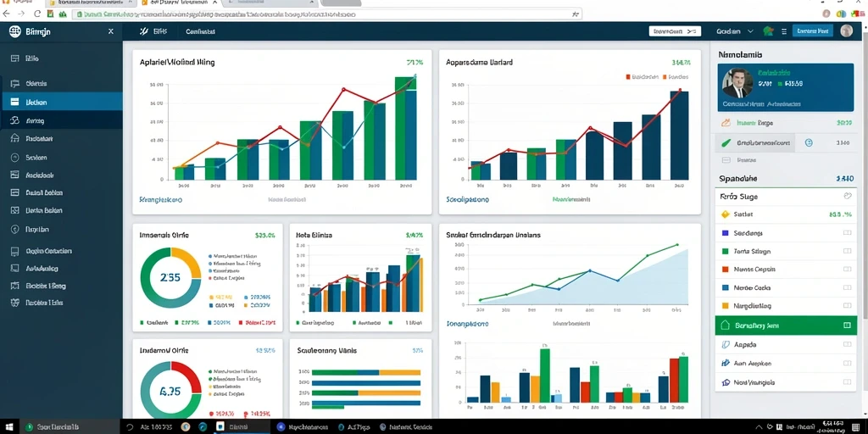The height and width of the screenshot is (434, 868).
Task: Close the sidebar with the X icon
Action: [x=111, y=31]
